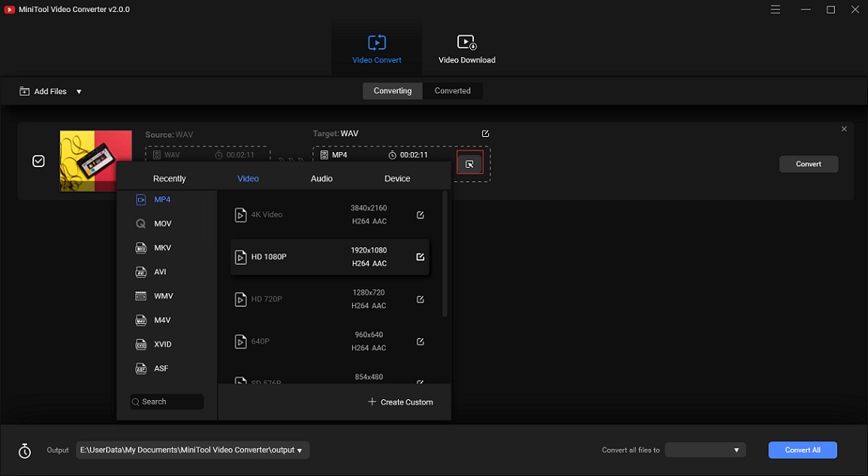868x476 pixels.
Task: Choose the AVI format
Action: 160,272
